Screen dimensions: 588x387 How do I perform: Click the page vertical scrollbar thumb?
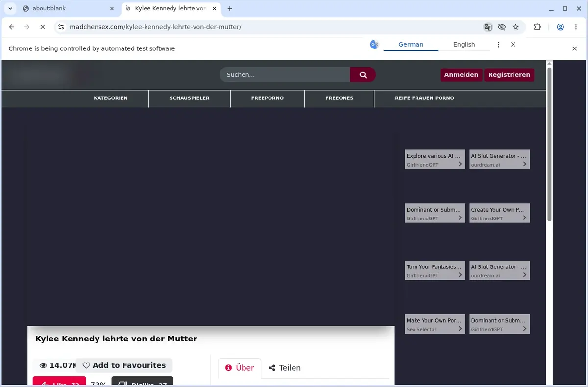[549, 145]
